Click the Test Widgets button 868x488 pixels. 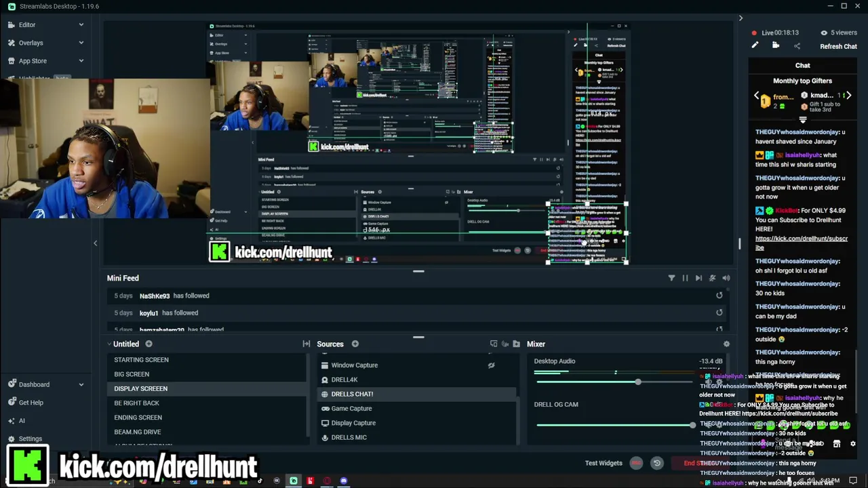tap(604, 464)
